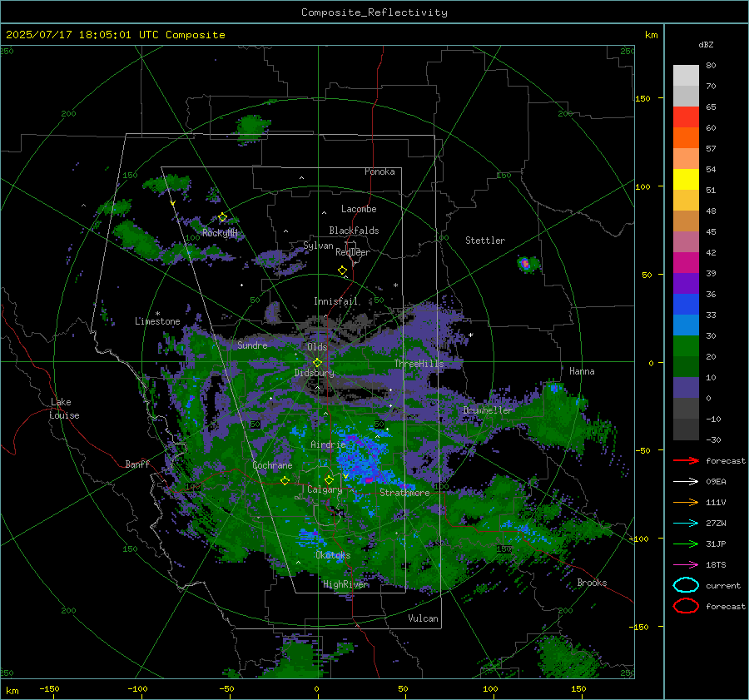Viewport: 749px width, 700px height.
Task: Click the cyan 27ZW arrow legend icon
Action: pyautogui.click(x=686, y=524)
